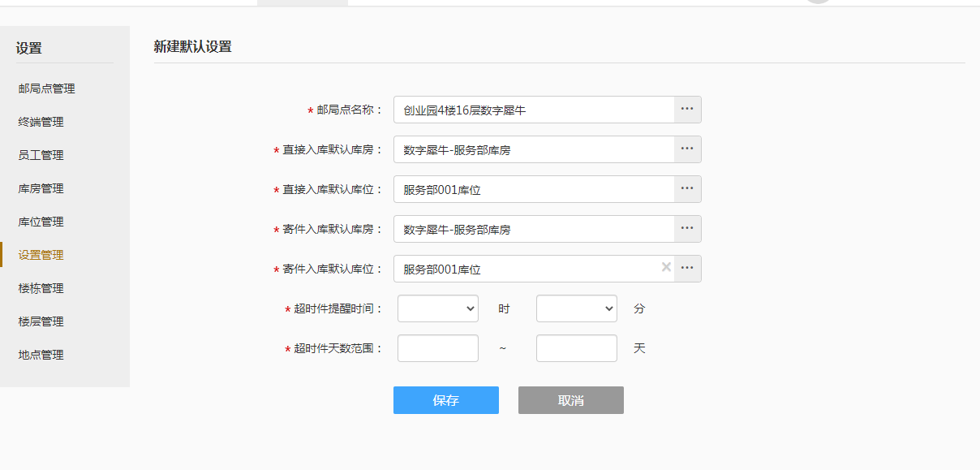This screenshot has height=470, width=980.
Task: Open the 超时件提醒时间 hour dropdown
Action: tap(438, 308)
